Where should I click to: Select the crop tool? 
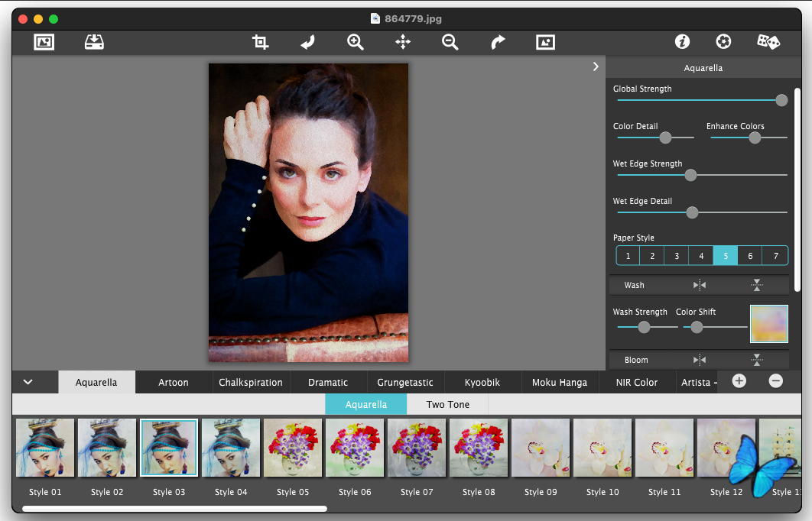point(261,43)
